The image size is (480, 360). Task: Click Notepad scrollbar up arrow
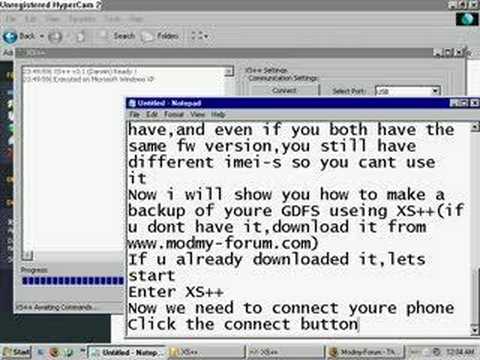[475, 127]
